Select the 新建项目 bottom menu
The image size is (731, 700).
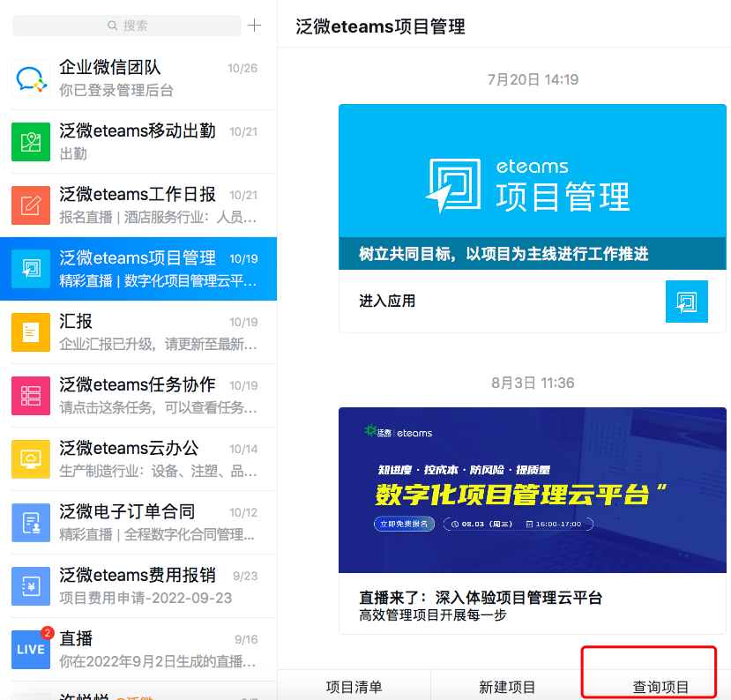tap(507, 687)
